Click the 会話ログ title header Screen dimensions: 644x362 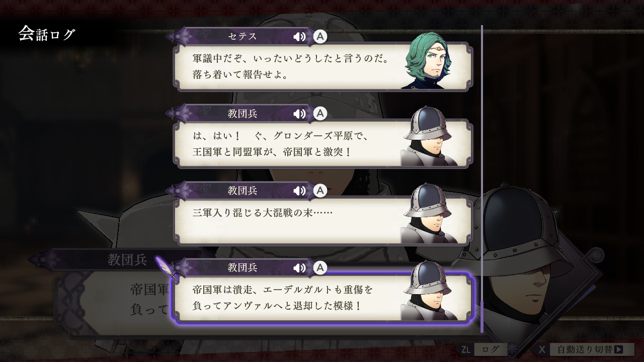(x=47, y=34)
